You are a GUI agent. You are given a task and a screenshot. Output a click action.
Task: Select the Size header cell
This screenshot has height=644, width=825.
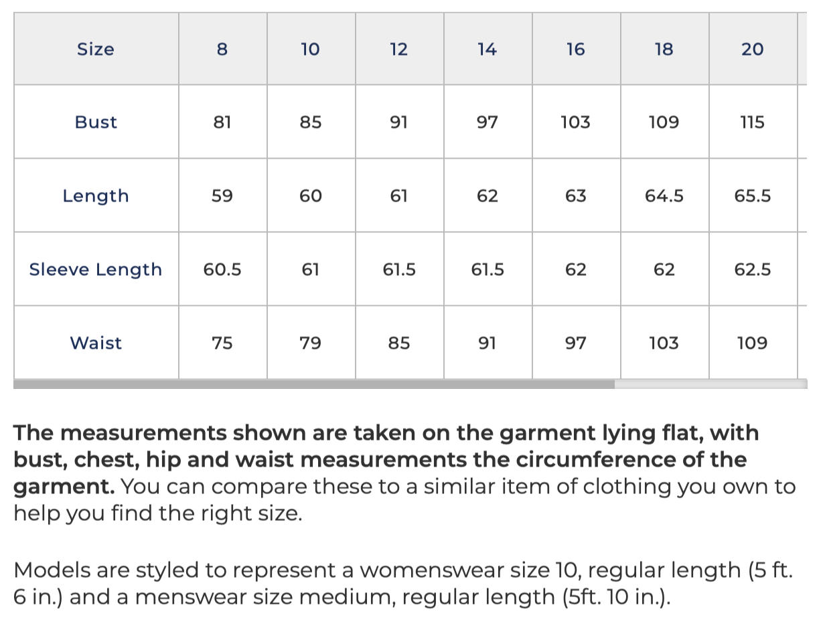(x=96, y=49)
